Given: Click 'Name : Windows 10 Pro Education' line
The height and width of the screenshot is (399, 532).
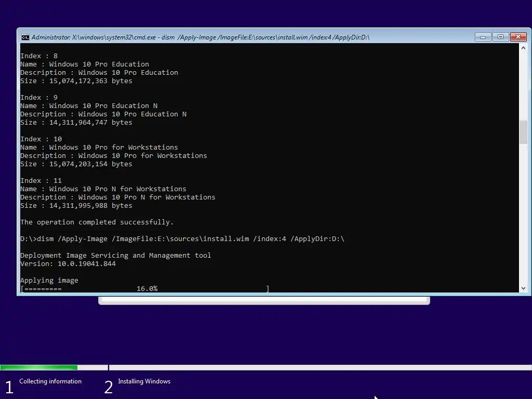Looking at the screenshot, I should click(x=85, y=64).
